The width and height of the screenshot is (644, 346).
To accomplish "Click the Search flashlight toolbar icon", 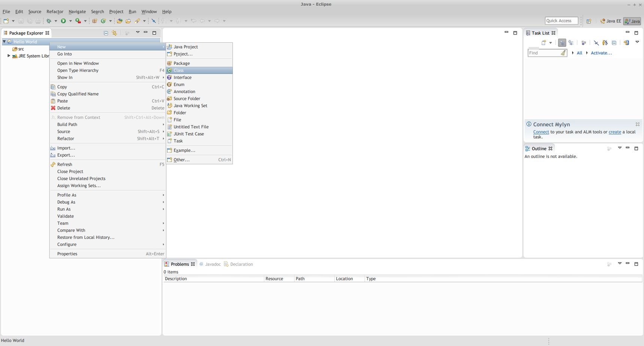I will (x=137, y=21).
